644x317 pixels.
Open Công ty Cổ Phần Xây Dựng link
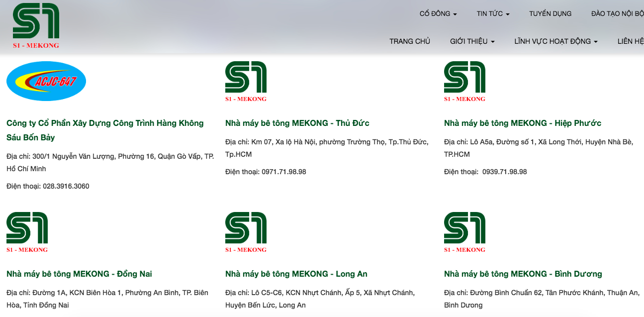tap(105, 123)
